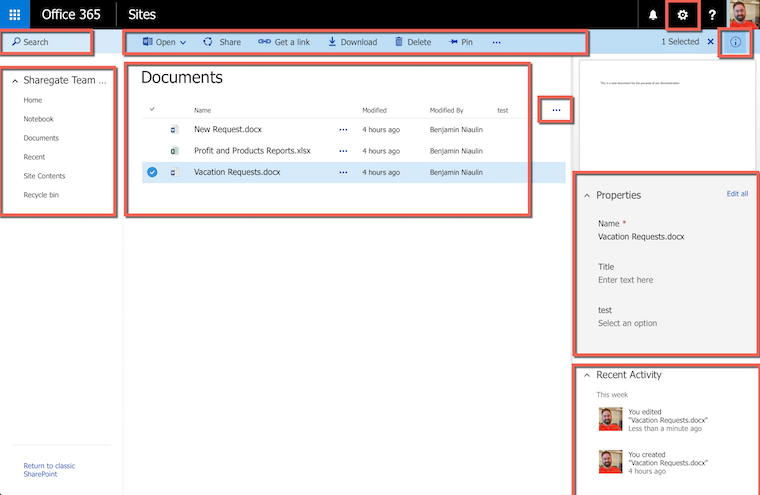Uncheck the Vacation Requests.docx selection circle
The height and width of the screenshot is (495, 760).
(152, 172)
